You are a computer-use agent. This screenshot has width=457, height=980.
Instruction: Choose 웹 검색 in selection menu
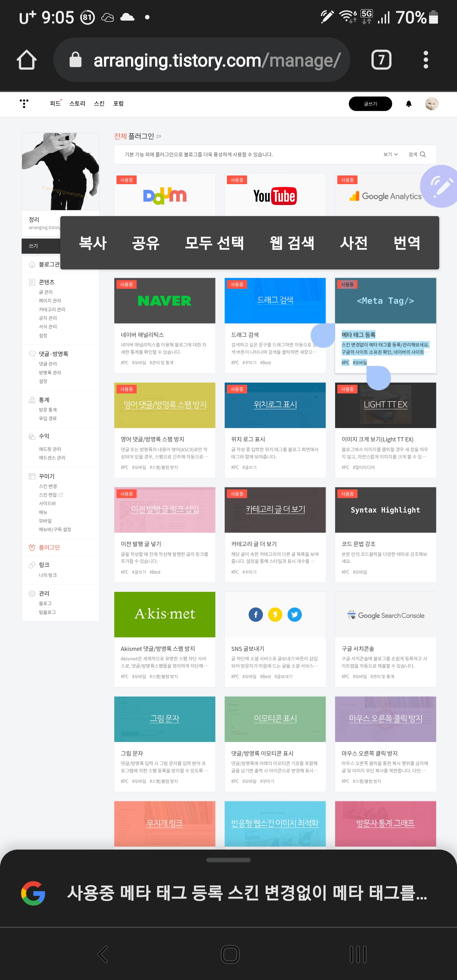pos(292,243)
